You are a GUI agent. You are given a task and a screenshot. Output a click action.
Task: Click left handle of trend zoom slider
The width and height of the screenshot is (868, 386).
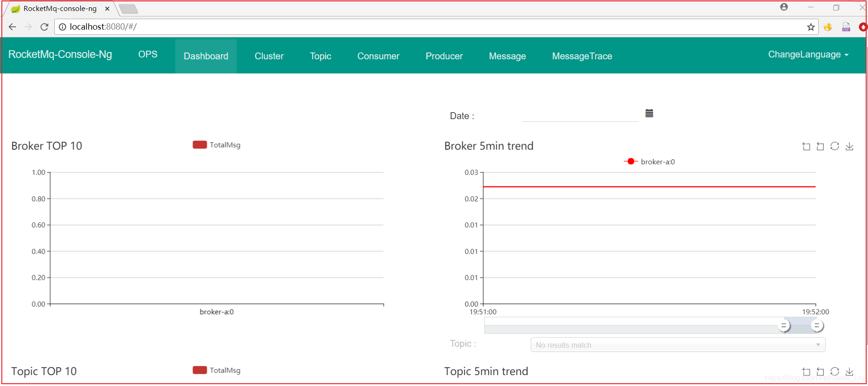(784, 326)
